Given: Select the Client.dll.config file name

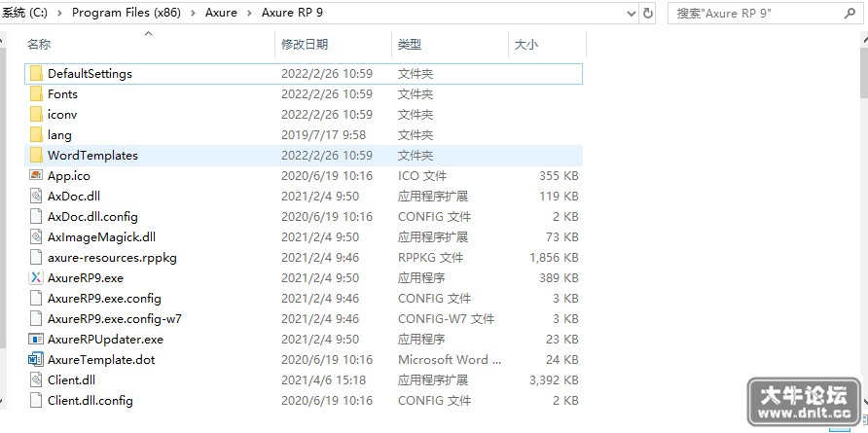Looking at the screenshot, I should click(90, 400).
